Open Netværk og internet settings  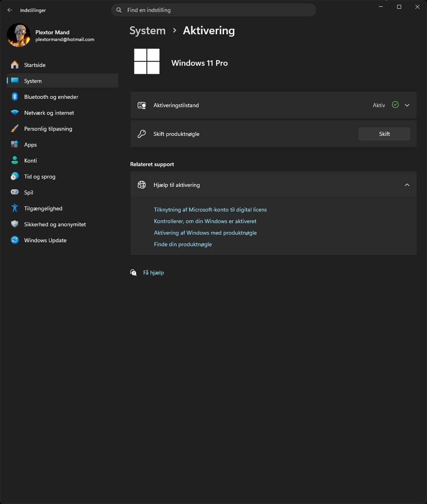[62, 113]
